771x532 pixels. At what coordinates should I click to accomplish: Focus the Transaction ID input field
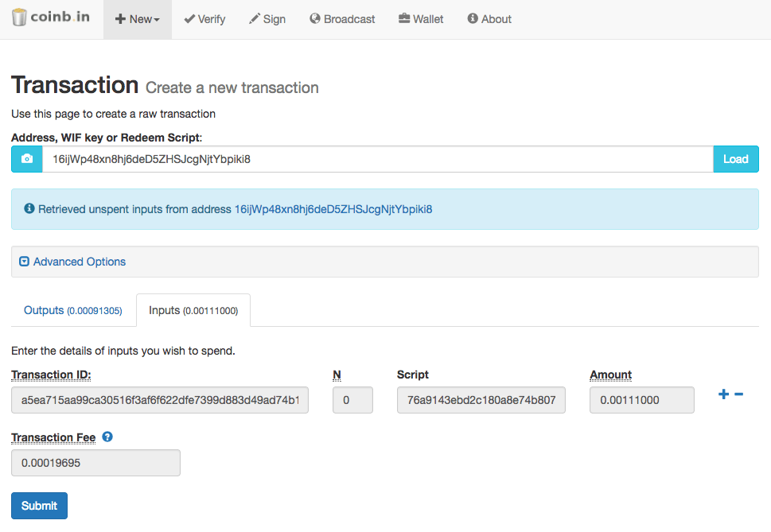pyautogui.click(x=160, y=400)
